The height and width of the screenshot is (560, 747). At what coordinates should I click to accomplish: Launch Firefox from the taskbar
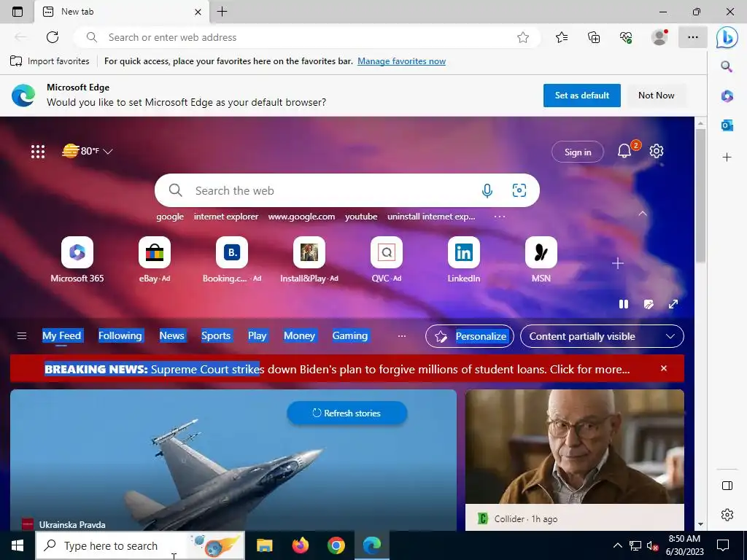tap(300, 545)
